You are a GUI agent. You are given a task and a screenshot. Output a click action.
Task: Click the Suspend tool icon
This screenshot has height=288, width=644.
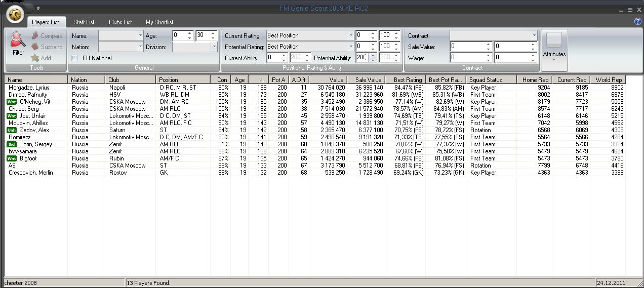(x=35, y=47)
